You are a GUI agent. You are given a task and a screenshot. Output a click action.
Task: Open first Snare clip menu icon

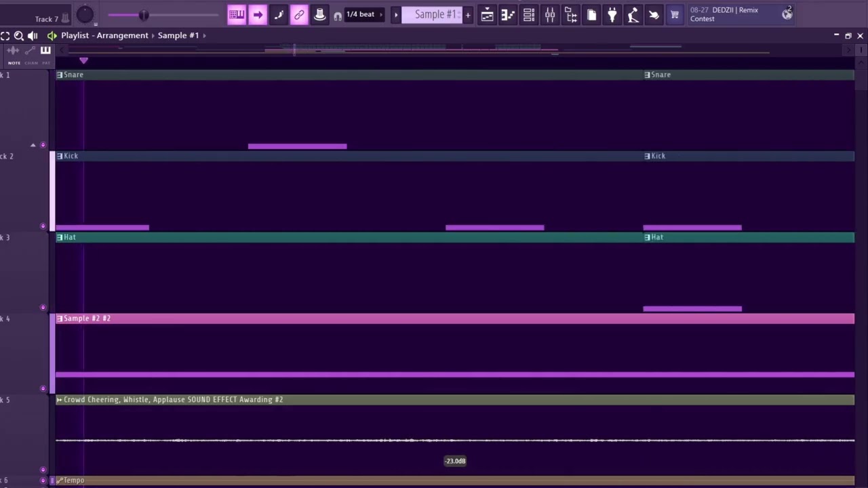pos(60,75)
